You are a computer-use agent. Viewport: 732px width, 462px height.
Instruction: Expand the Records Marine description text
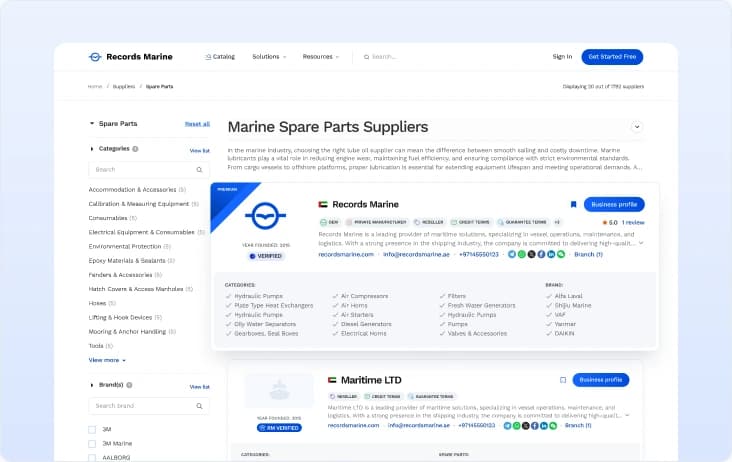pos(641,243)
